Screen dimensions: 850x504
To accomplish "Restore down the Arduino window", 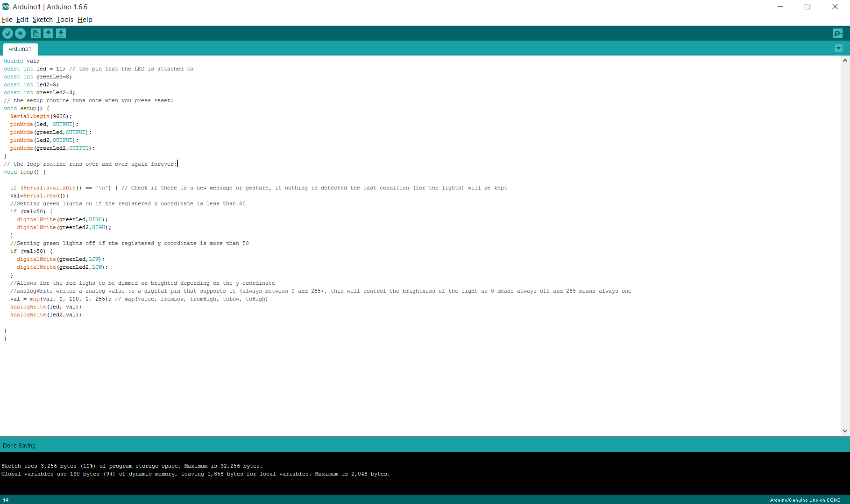I will pyautogui.click(x=807, y=7).
